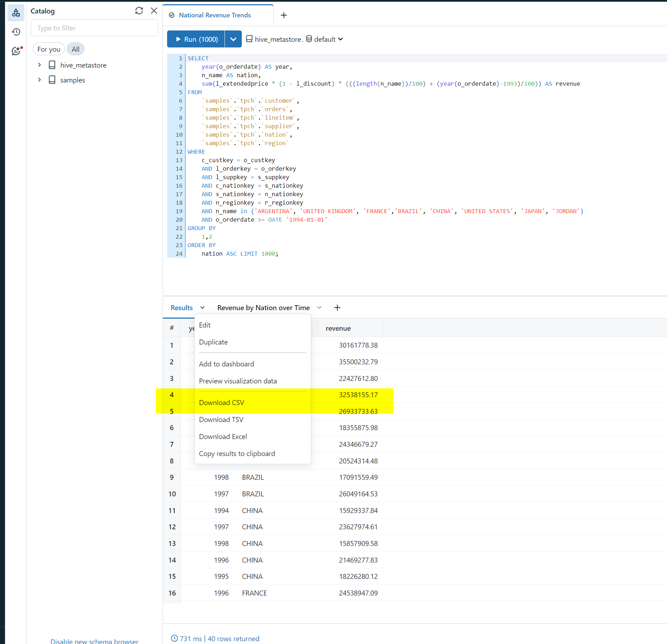
Task: Select the For you filter pill
Action: [x=49, y=49]
